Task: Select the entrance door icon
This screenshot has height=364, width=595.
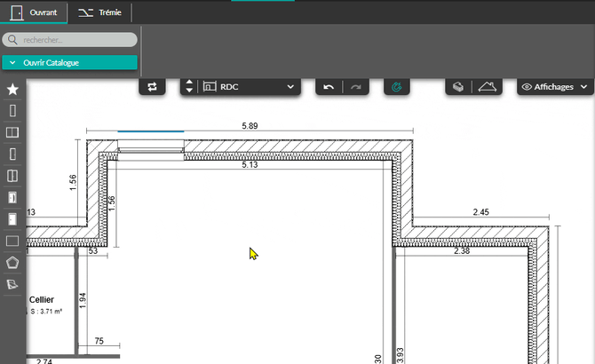Action: [x=12, y=219]
